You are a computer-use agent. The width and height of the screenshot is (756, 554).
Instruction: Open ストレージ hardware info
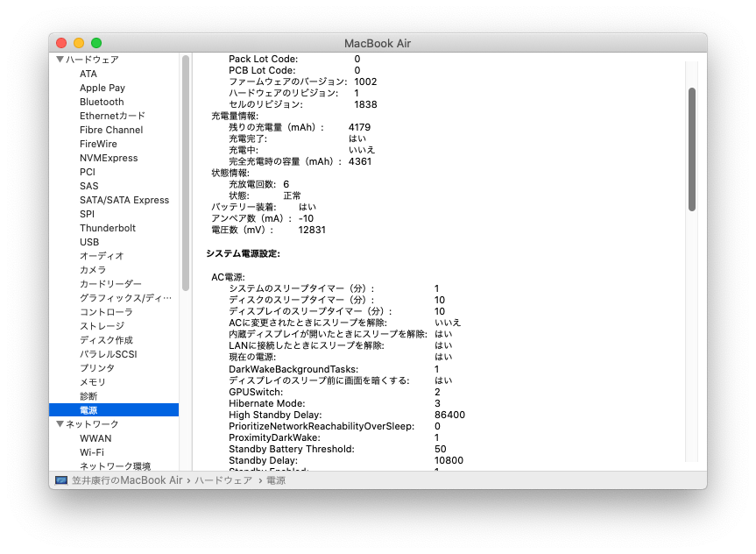tap(102, 326)
